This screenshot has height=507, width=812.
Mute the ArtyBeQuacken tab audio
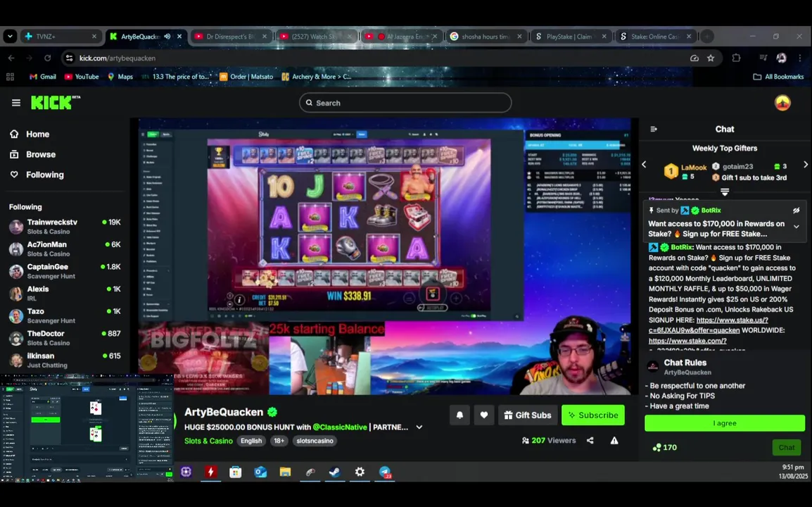pyautogui.click(x=167, y=37)
